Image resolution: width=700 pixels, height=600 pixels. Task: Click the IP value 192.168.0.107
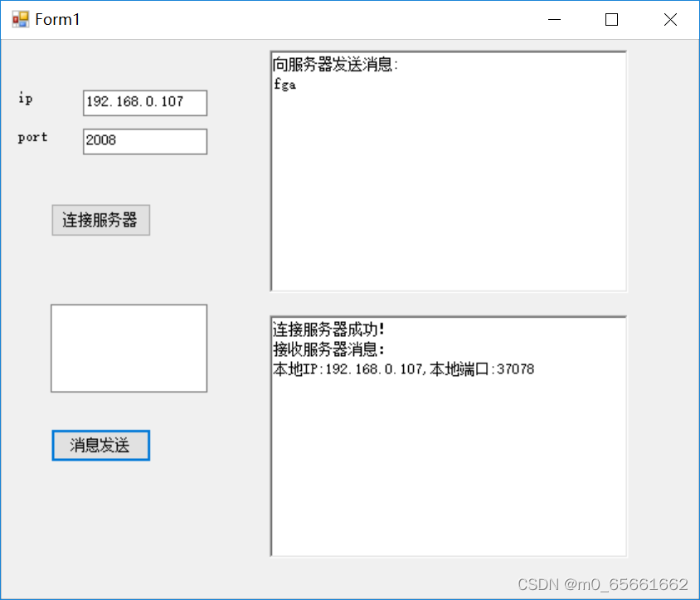point(134,103)
